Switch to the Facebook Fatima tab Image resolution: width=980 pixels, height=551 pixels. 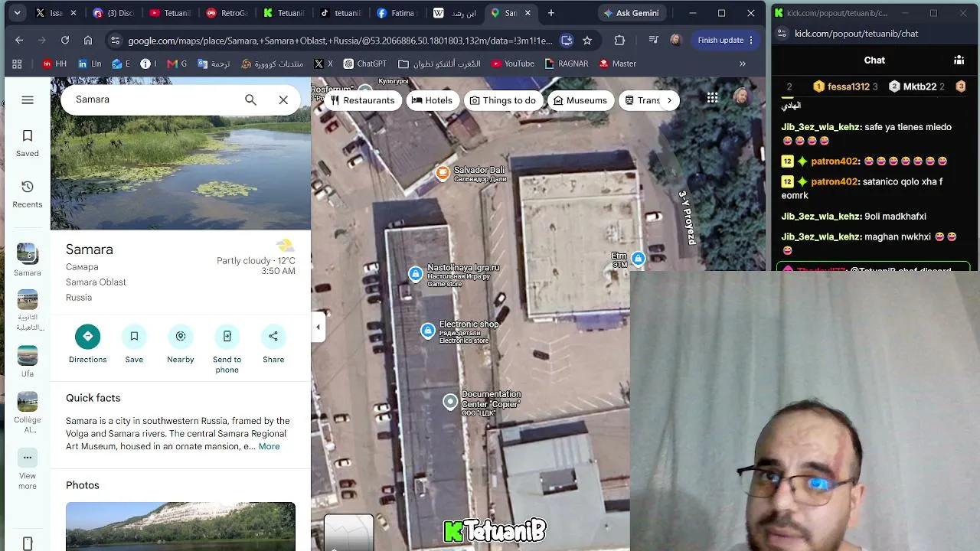[x=399, y=13]
